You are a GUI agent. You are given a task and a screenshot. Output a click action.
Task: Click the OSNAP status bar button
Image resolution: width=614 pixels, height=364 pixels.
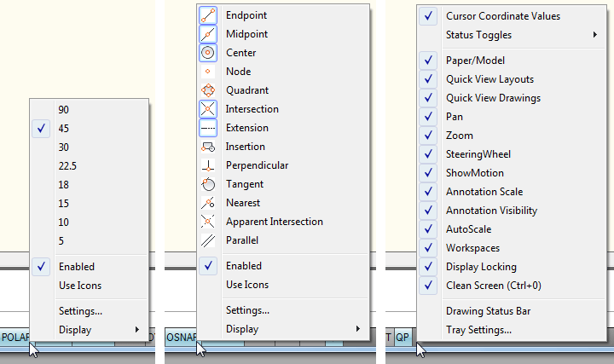(x=182, y=338)
